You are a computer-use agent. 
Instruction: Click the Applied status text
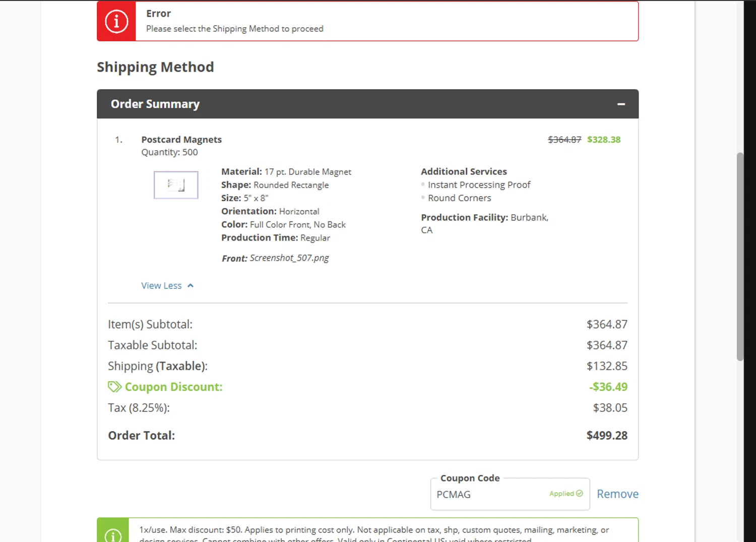coord(561,494)
